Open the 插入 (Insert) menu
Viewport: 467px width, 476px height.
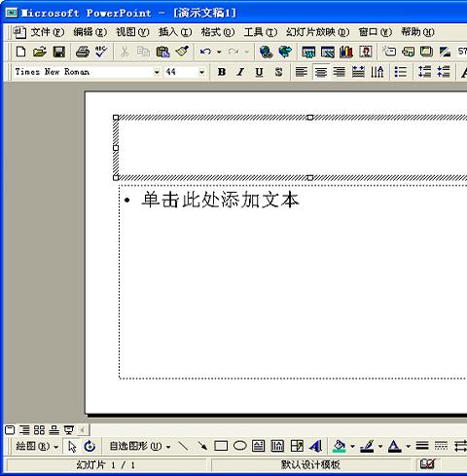175,32
